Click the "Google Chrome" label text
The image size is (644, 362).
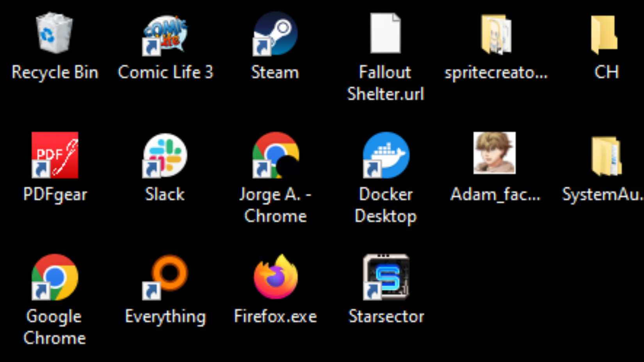(x=55, y=327)
